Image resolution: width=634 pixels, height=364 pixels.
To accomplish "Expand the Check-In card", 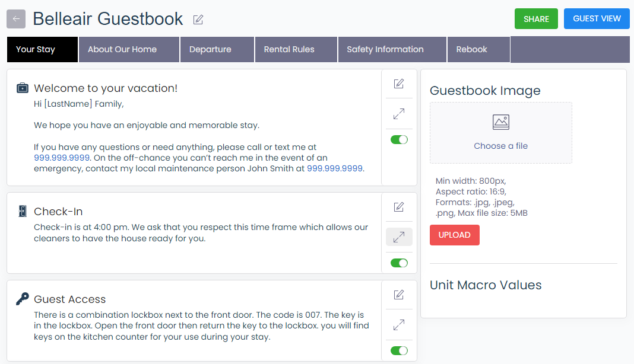I will pos(399,237).
